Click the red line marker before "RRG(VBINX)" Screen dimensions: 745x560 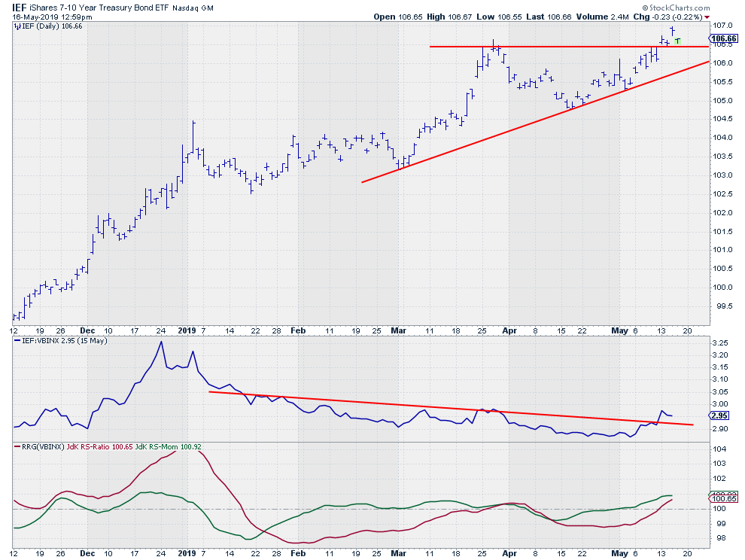click(17, 447)
